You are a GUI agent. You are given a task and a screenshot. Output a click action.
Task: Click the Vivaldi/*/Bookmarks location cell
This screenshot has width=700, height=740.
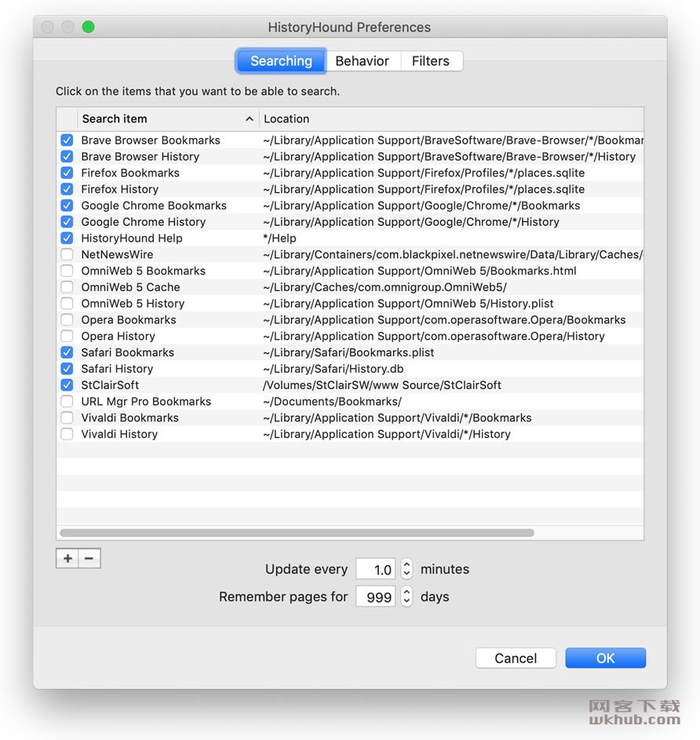click(x=397, y=417)
